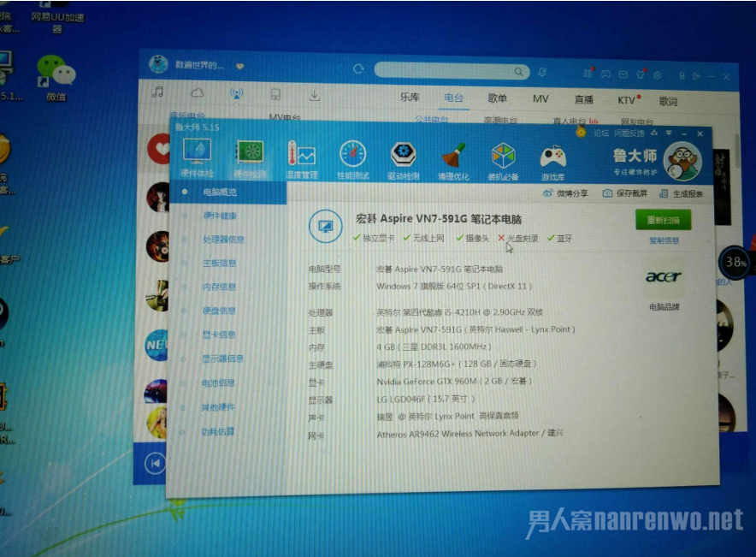This screenshot has width=756, height=557.
Task: Click Lu Dashi mascot avatar
Action: click(682, 162)
